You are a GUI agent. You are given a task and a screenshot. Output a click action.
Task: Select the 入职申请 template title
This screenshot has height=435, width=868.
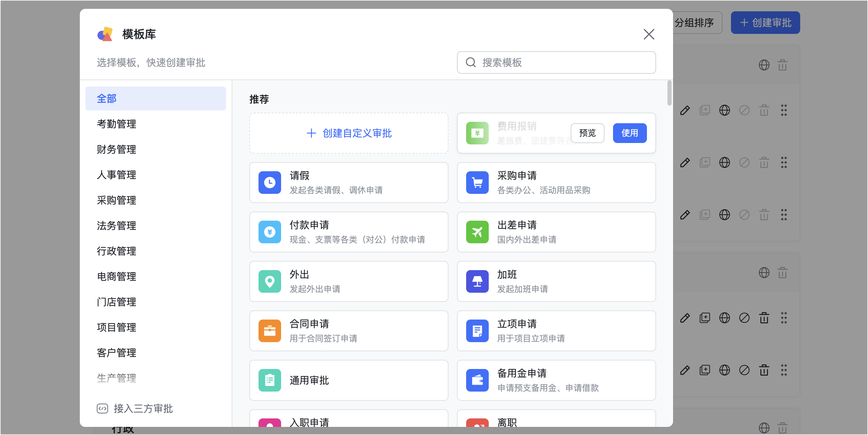pos(309,422)
